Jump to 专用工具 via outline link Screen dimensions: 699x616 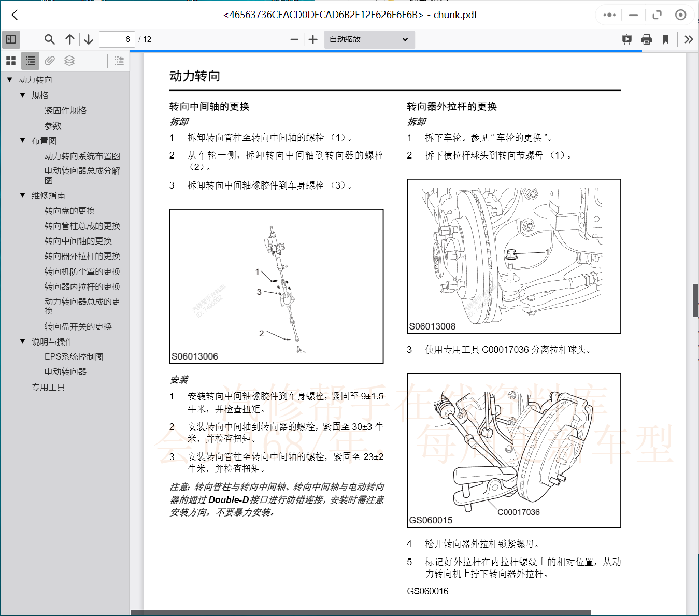(x=48, y=387)
